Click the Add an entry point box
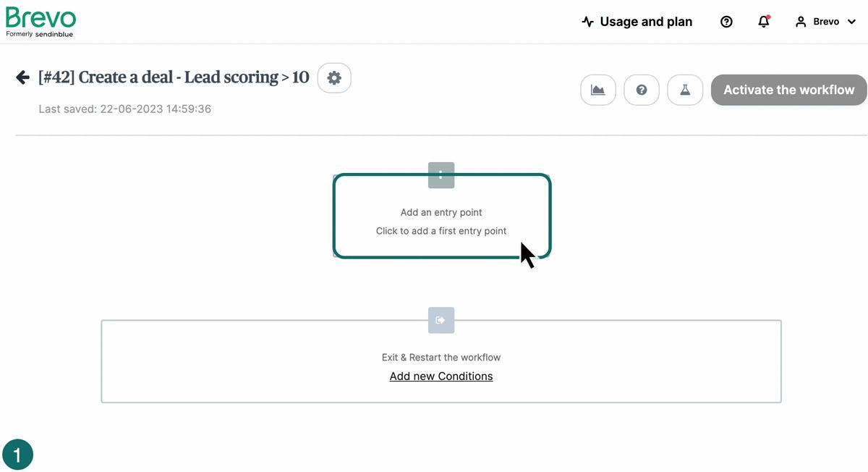This screenshot has width=868, height=472. coord(441,221)
